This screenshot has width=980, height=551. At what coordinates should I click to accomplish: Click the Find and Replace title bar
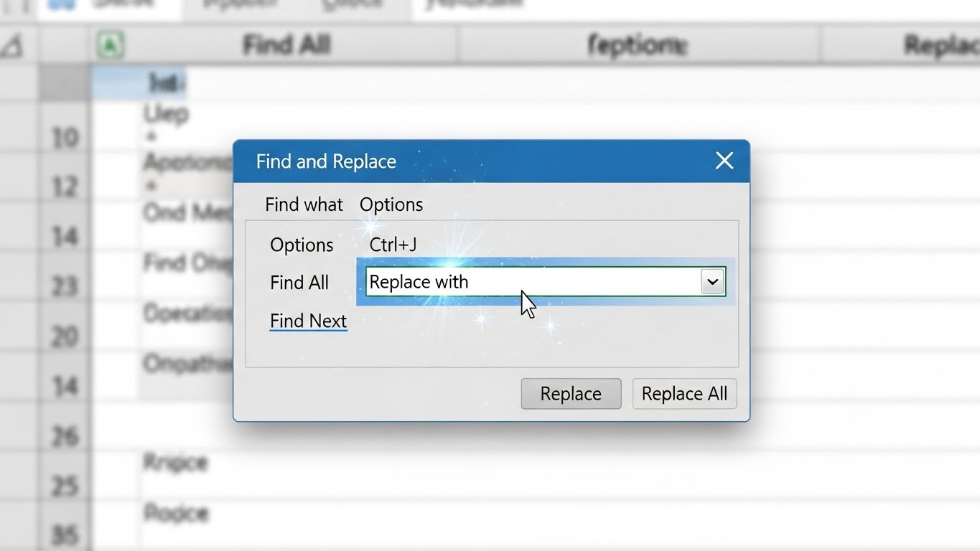pos(467,161)
